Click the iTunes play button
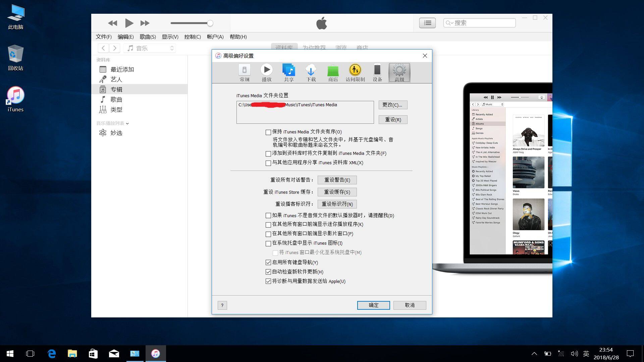644x362 pixels. (x=129, y=23)
